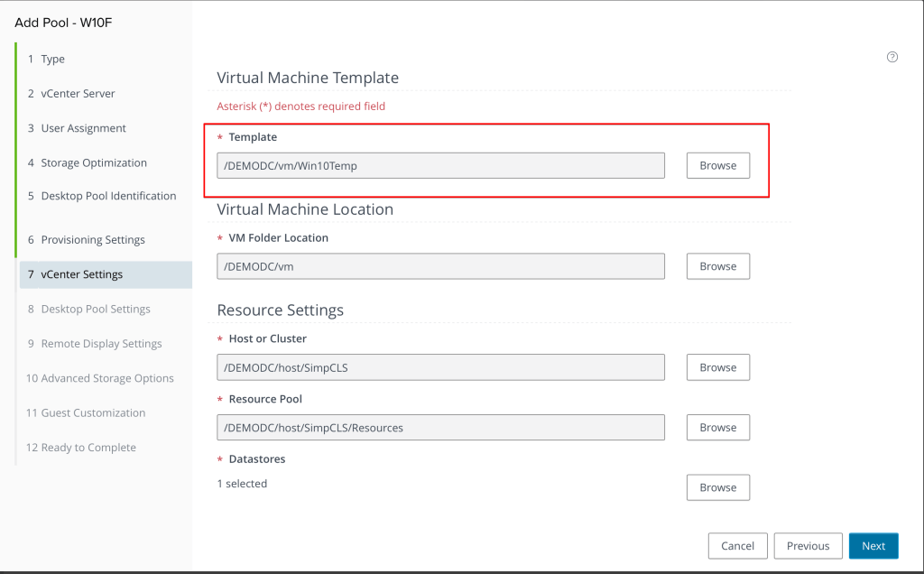This screenshot has height=574, width=924.
Task: Browse for Datastores
Action: pyautogui.click(x=717, y=487)
